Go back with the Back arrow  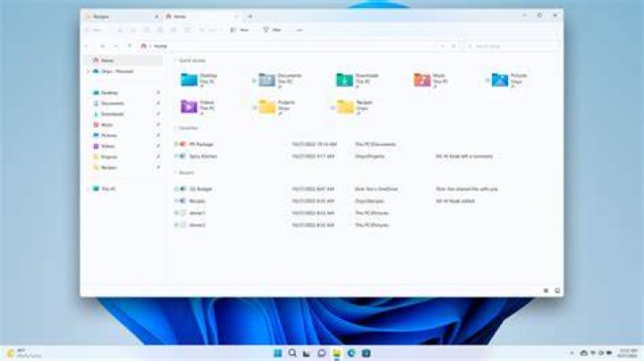pos(87,46)
